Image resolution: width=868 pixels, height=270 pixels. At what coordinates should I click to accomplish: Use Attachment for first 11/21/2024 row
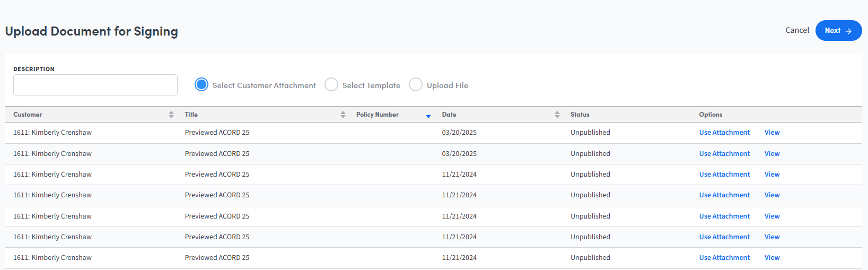tap(724, 175)
